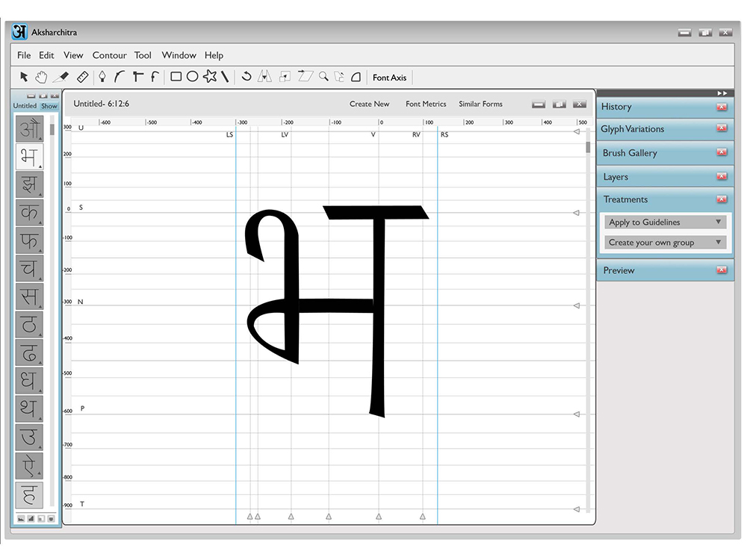This screenshot has height=560, width=747.
Task: Open the Window menu
Action: [x=179, y=55]
